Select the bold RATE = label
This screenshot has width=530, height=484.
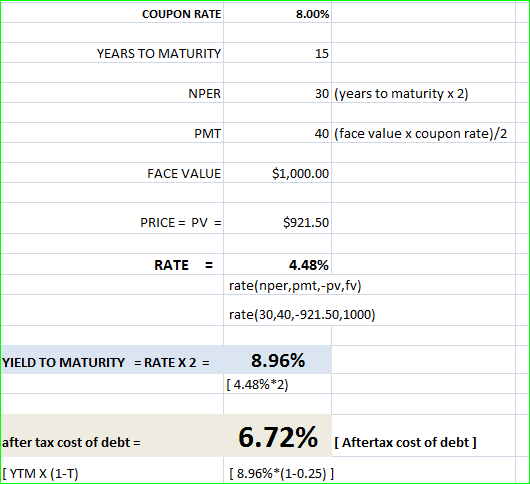point(184,265)
